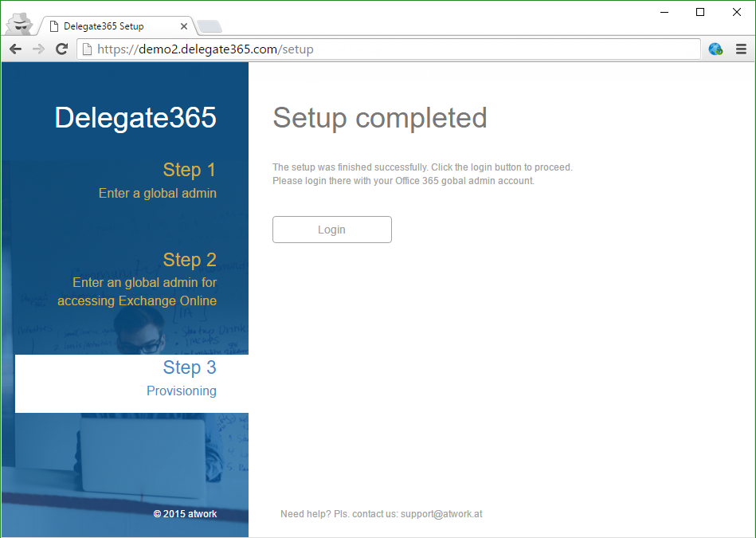Click support@atwork.at contact text
The width and height of the screenshot is (756, 538).
coord(441,514)
